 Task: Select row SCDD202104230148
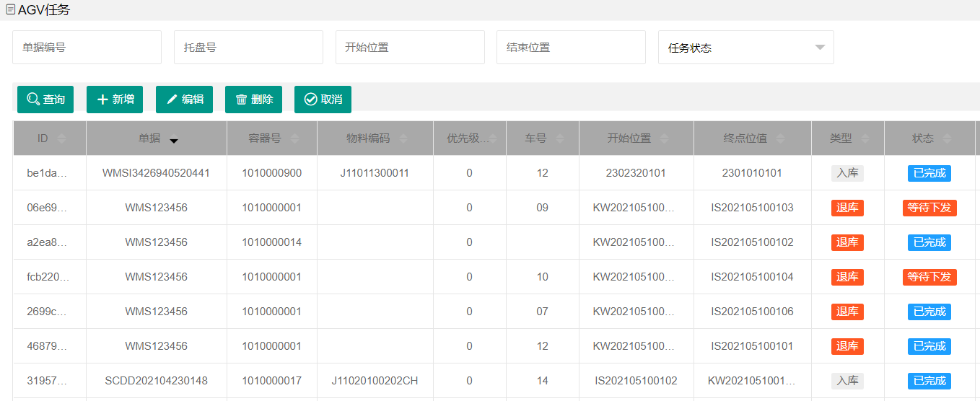point(496,381)
